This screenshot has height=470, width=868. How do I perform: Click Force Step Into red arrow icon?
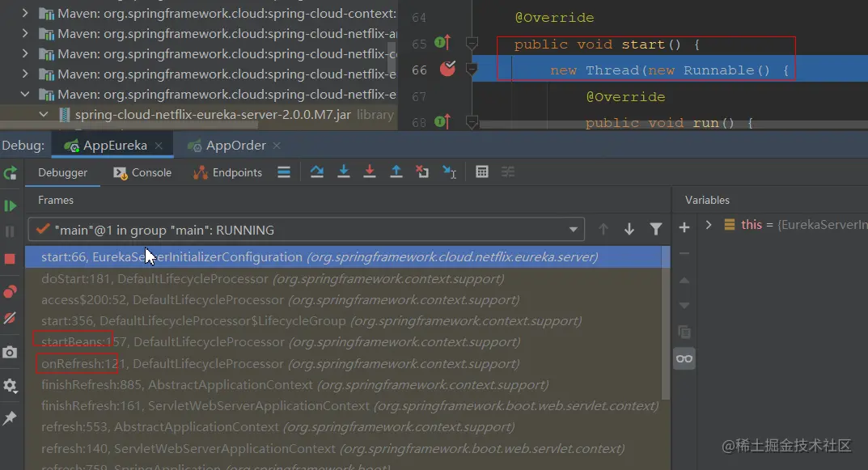pos(369,172)
